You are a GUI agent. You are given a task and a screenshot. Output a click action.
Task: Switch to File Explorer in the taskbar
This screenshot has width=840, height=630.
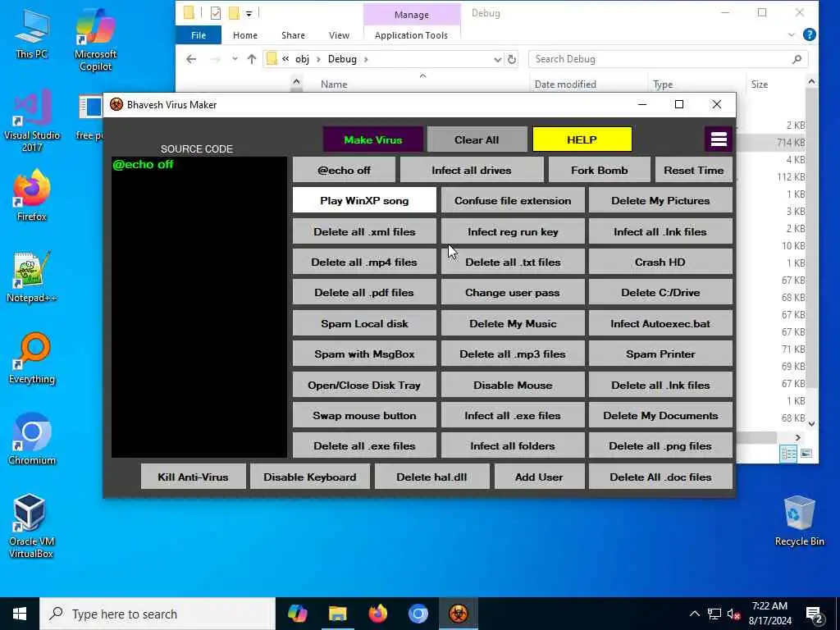click(x=337, y=614)
